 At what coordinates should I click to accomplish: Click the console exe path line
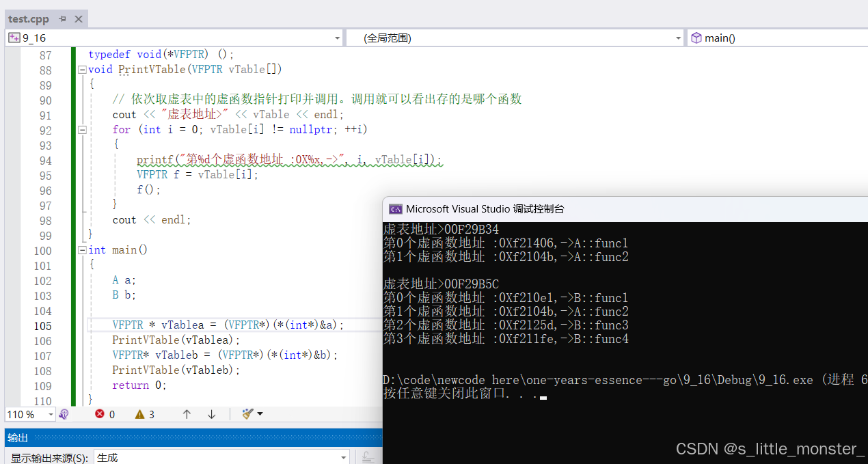(625, 380)
